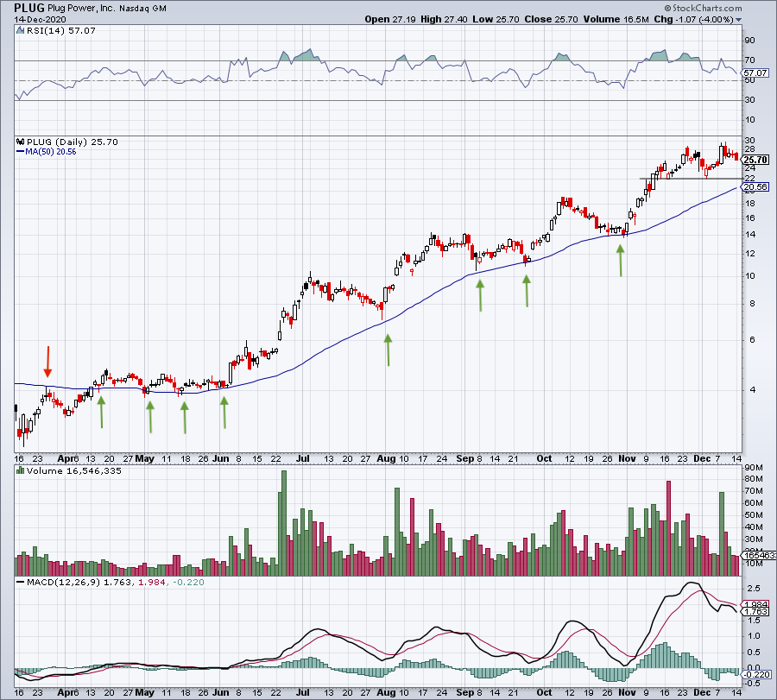The width and height of the screenshot is (777, 700).
Task: Click 'Nov' on the MACD panel date axis
Action: click(627, 692)
